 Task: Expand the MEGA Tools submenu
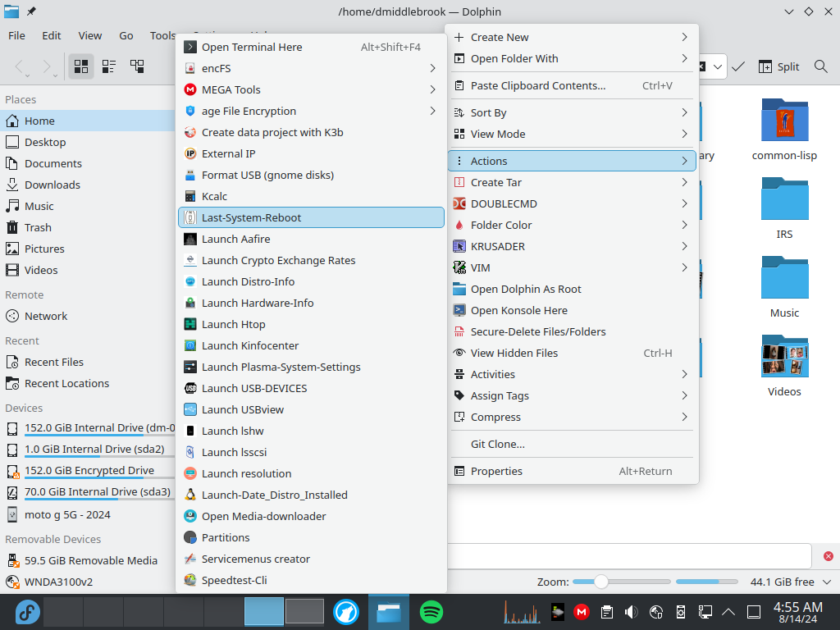click(x=311, y=89)
